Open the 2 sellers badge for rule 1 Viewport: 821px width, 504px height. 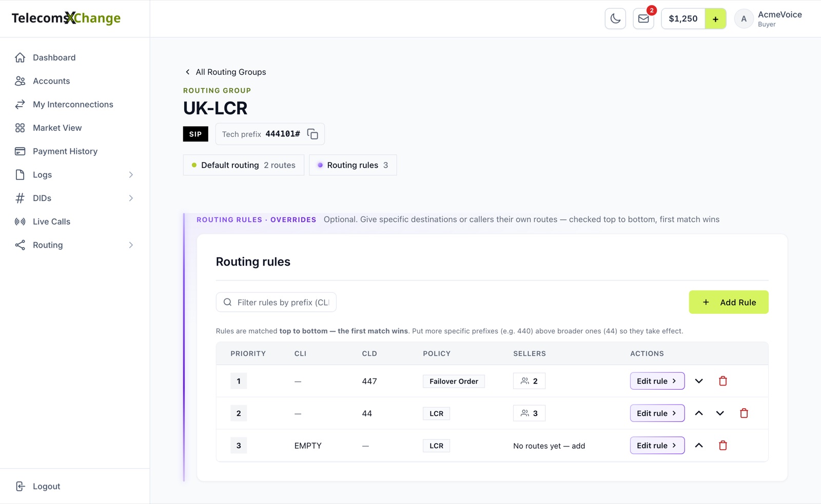tap(529, 381)
